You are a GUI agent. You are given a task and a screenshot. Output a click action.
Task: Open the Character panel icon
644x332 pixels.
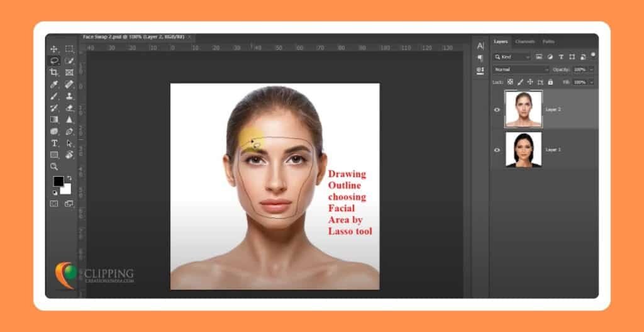pyautogui.click(x=480, y=46)
